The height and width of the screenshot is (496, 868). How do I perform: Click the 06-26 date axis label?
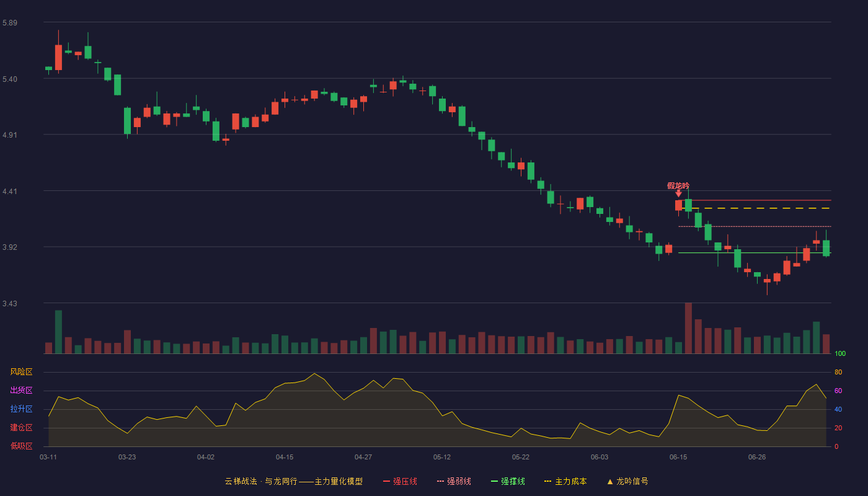(757, 457)
